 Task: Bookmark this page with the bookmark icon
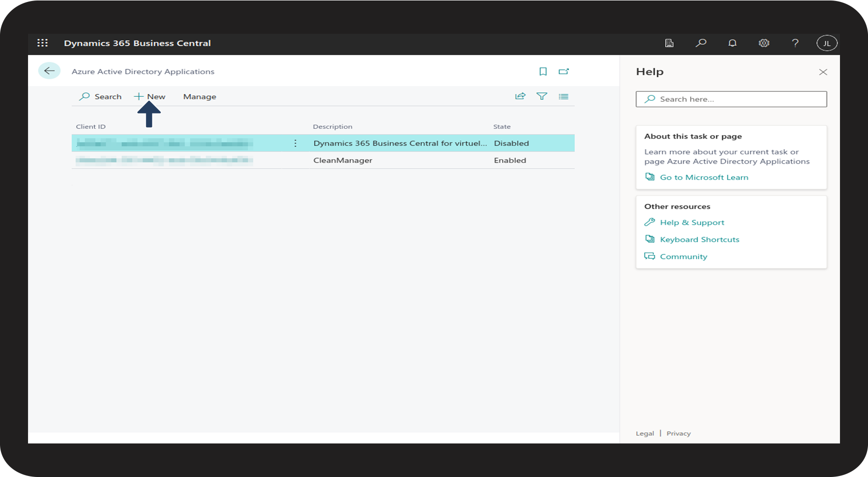543,72
